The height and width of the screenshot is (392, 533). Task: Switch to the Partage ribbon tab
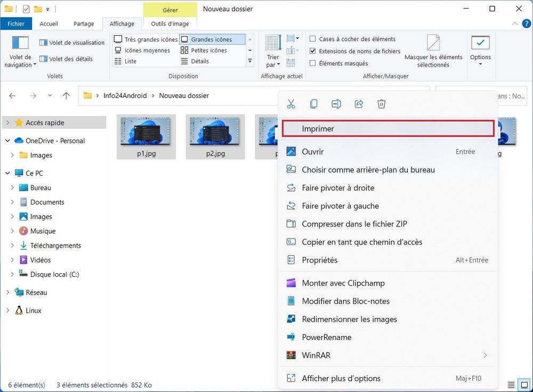(x=84, y=24)
